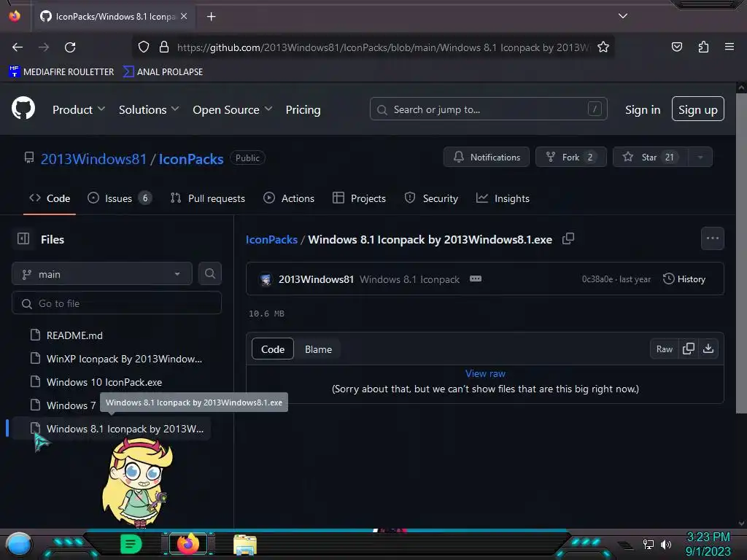Viewport: 747px width, 560px height.
Task: Click the Go to file input
Action: point(117,303)
